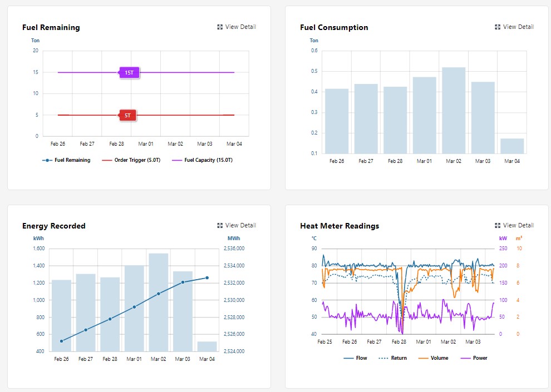Toggle Return series in heat meter legend

tap(393, 358)
